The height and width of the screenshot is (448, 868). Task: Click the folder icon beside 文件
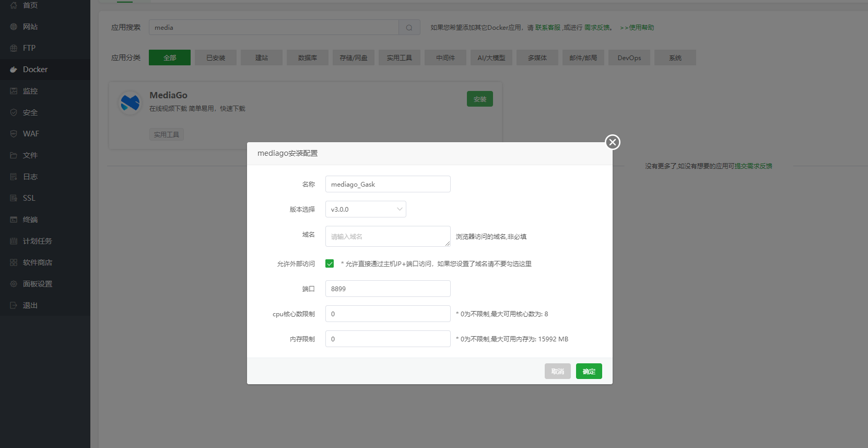[x=14, y=155]
